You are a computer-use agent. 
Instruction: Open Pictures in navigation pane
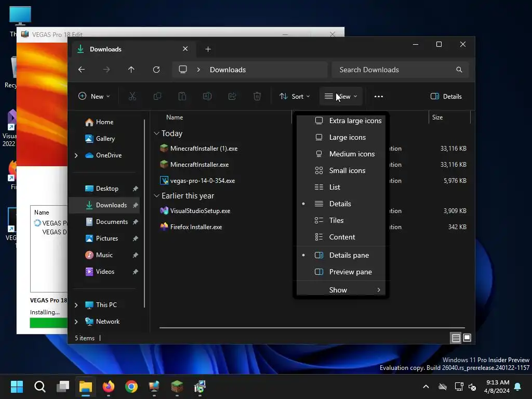[x=104, y=238]
